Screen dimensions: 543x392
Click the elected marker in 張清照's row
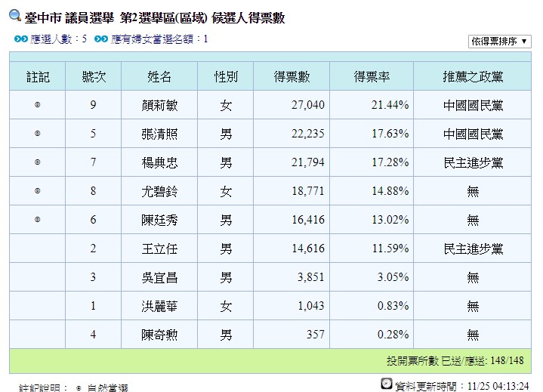click(x=37, y=134)
